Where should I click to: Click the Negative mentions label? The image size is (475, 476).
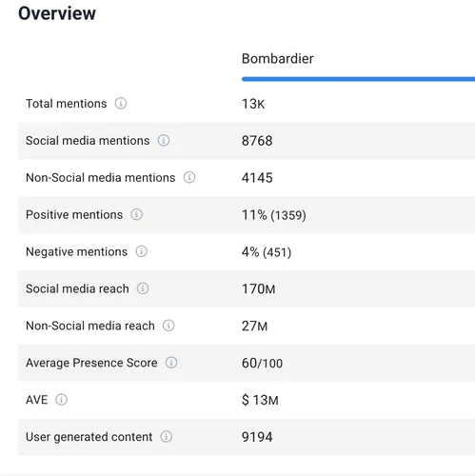point(76,252)
